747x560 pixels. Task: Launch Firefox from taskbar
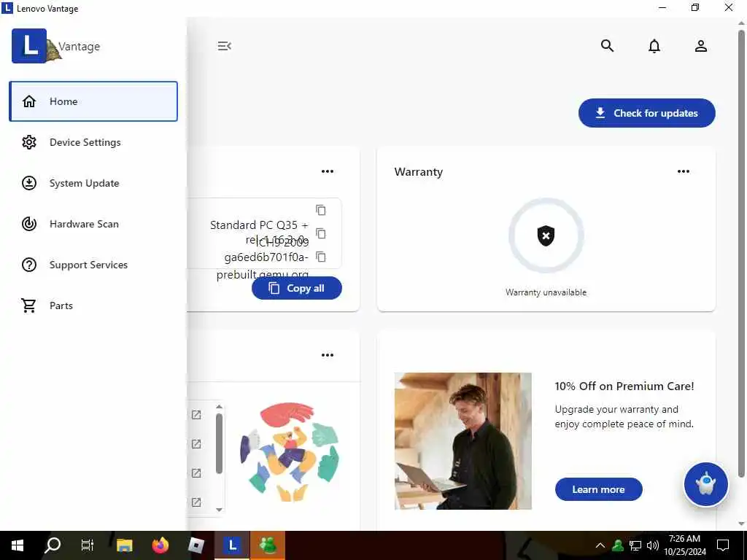pyautogui.click(x=160, y=545)
